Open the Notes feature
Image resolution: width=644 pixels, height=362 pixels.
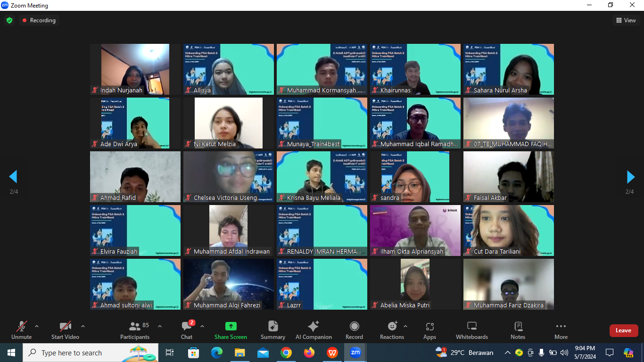pos(518,330)
